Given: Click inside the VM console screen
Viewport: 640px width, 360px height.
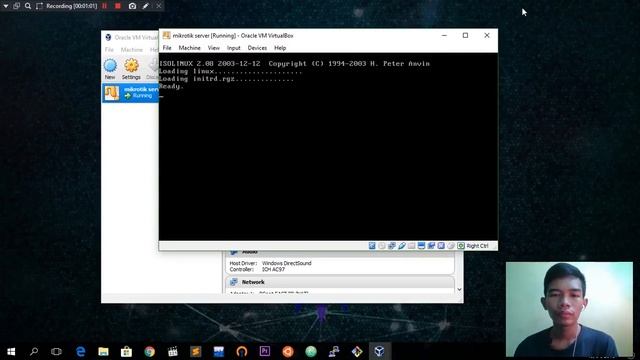Looking at the screenshot, I should [328, 147].
